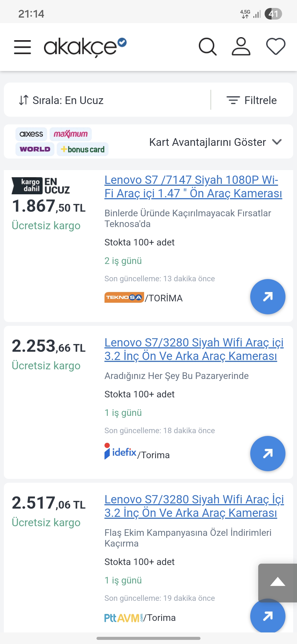This screenshot has height=644, width=297.
Task: Go to idefix offer via arrow button
Action: click(x=268, y=454)
